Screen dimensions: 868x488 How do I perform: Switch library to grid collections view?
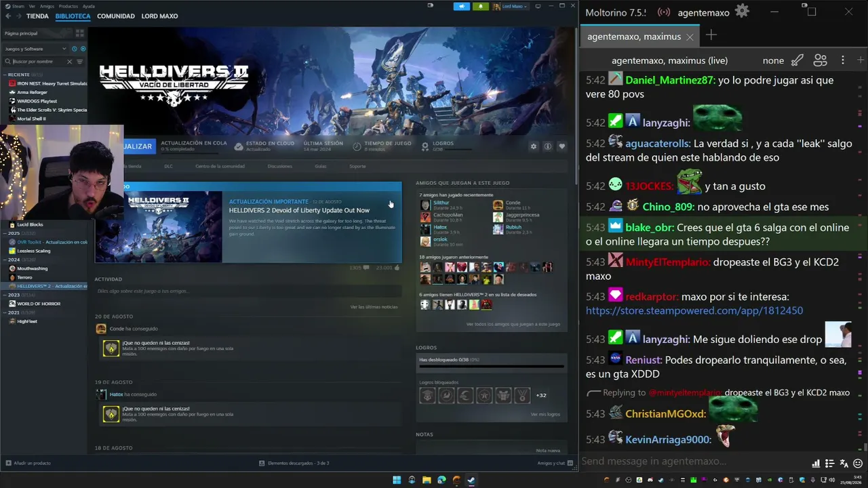(79, 33)
